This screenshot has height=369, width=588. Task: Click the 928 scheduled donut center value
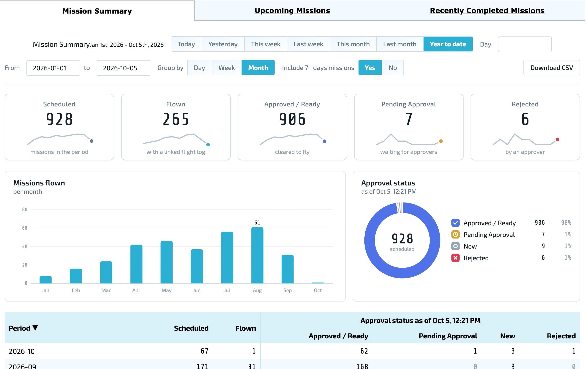coord(402,239)
